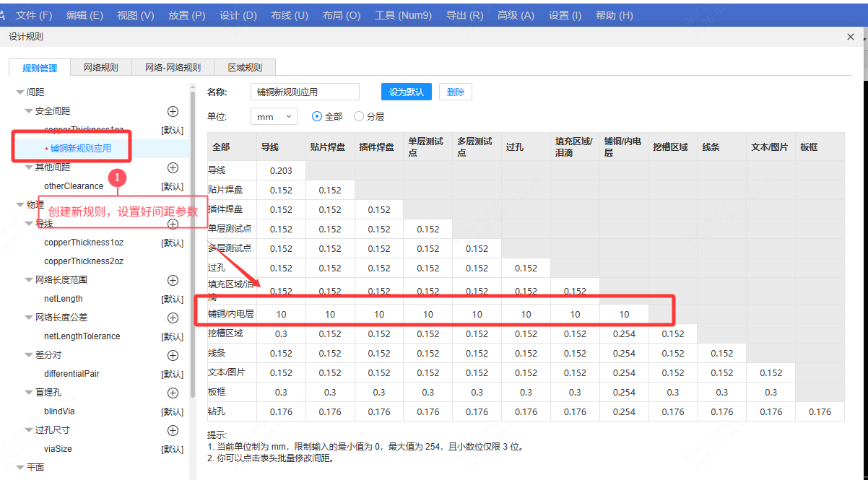Viewport: 868px width, 480px height.
Task: Select the 分层 radio button
Action: 359,116
